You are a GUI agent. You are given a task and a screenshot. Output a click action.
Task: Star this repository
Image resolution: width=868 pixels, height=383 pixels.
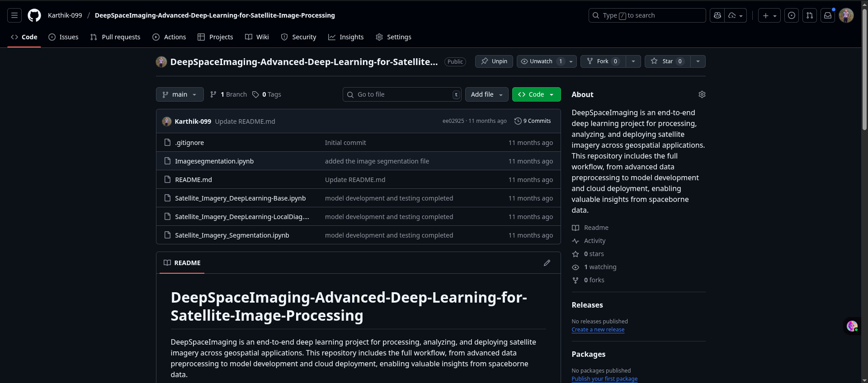tap(667, 61)
